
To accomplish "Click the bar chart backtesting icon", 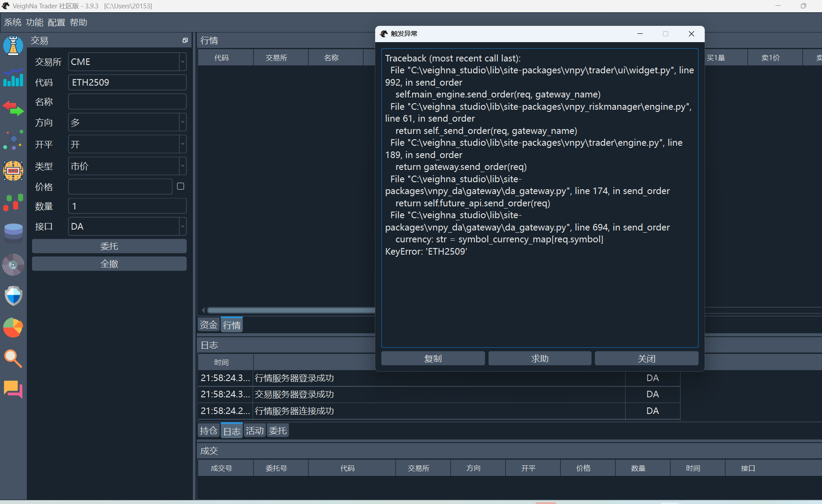I will [13, 78].
